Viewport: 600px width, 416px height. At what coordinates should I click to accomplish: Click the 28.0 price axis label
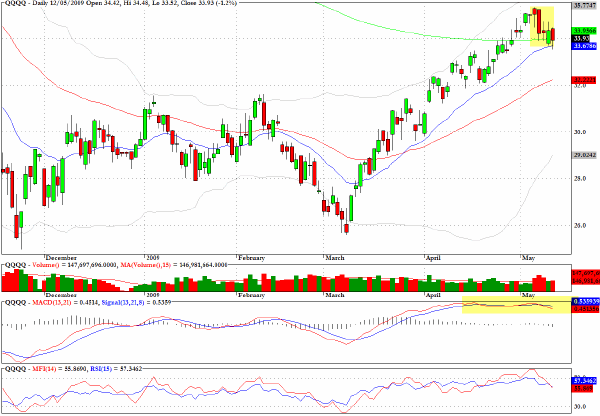tap(580, 178)
